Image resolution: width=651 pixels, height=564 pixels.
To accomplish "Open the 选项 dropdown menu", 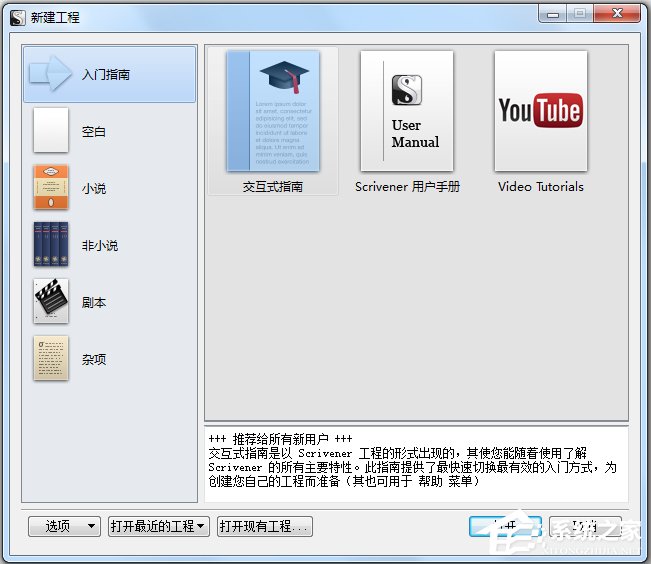I will 65,526.
